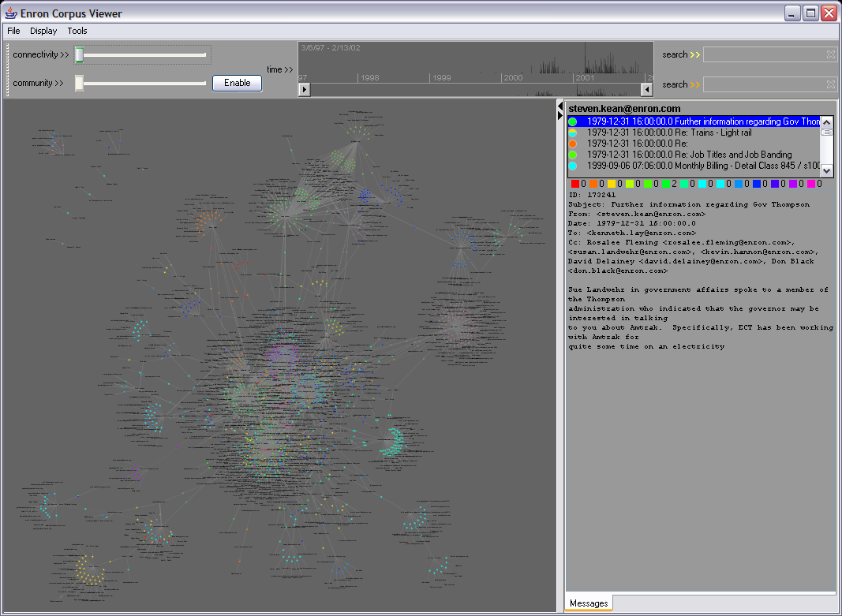Click the steven.kean@enron.com panel heading
The image size is (842, 616).
624,108
